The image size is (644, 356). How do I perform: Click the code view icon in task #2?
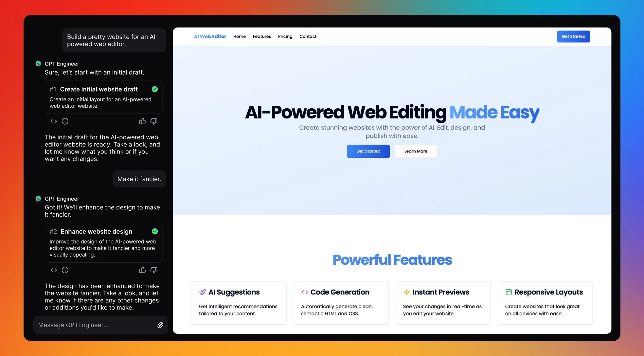[x=53, y=270]
